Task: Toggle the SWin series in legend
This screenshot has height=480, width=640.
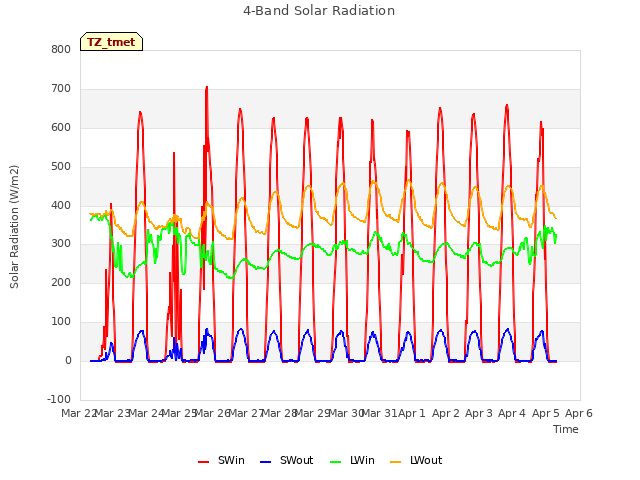Action: [221, 460]
